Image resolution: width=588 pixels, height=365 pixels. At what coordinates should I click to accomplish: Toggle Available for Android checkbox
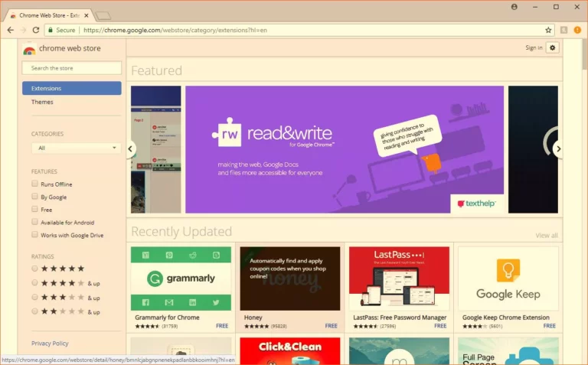[35, 222]
